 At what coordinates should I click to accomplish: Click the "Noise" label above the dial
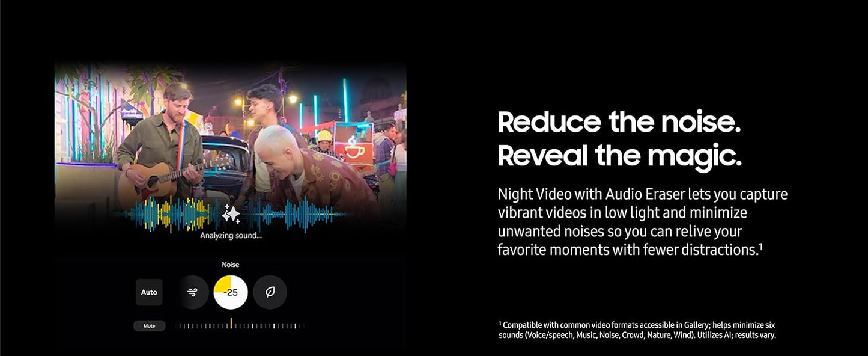230,265
